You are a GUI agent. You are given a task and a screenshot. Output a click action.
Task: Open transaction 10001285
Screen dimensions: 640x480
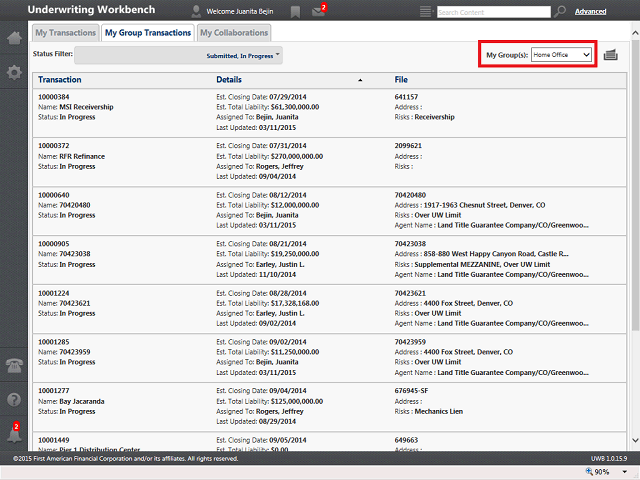pyautogui.click(x=54, y=342)
